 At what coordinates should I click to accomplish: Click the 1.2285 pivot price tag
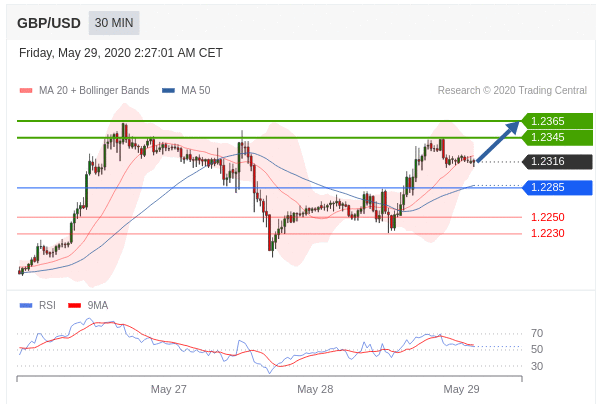coord(557,187)
